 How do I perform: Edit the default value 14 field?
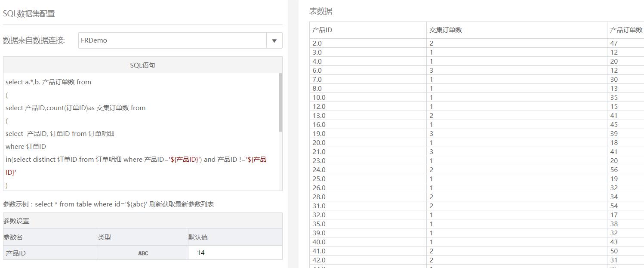pyautogui.click(x=235, y=253)
